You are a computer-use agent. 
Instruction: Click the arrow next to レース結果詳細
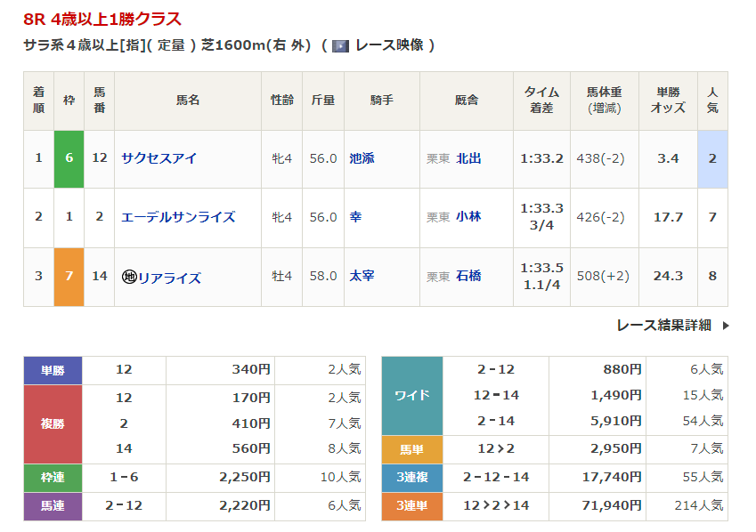tap(726, 326)
